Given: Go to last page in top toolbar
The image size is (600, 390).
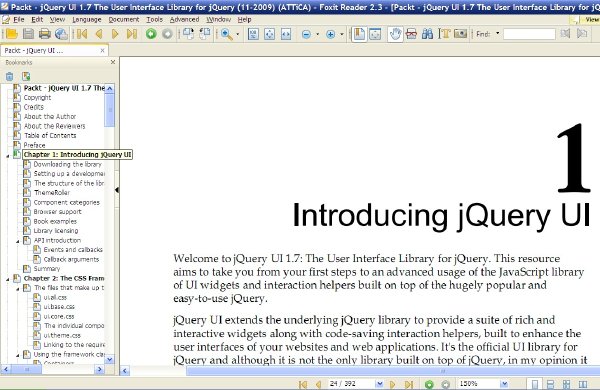Looking at the screenshot, I should (132, 34).
